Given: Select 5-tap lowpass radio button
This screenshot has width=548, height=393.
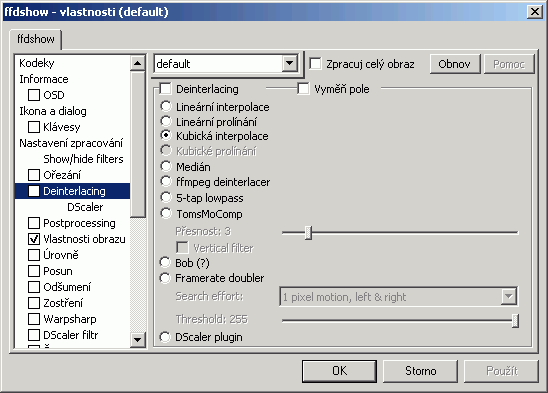Looking at the screenshot, I should [166, 197].
